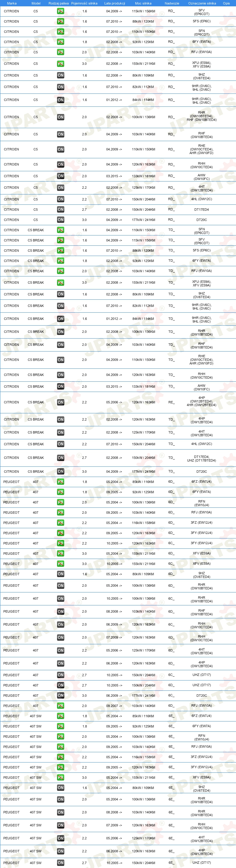The width and height of the screenshot is (236, 868).
Task: Click 'AHW (DW10FC)' in the TD_ body row
Action: point(202,387)
